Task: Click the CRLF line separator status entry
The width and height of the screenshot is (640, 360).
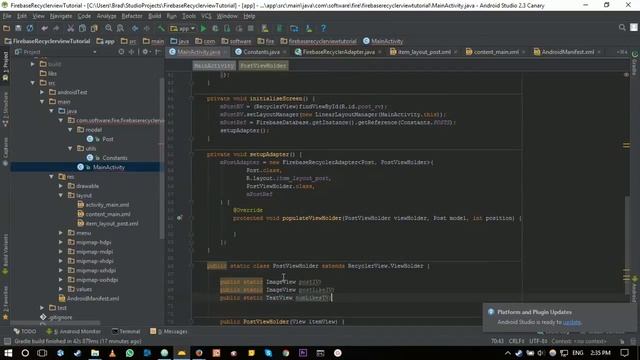Action: pyautogui.click(x=516, y=341)
